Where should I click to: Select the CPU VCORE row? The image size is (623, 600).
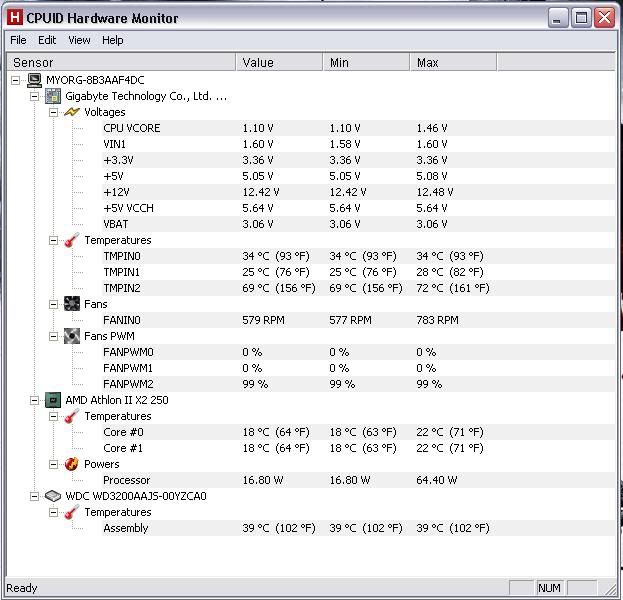[358, 128]
